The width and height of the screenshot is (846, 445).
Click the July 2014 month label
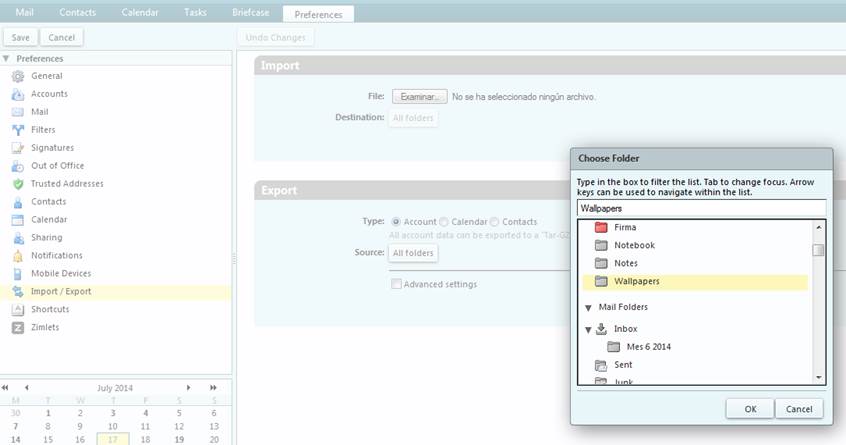click(x=114, y=388)
